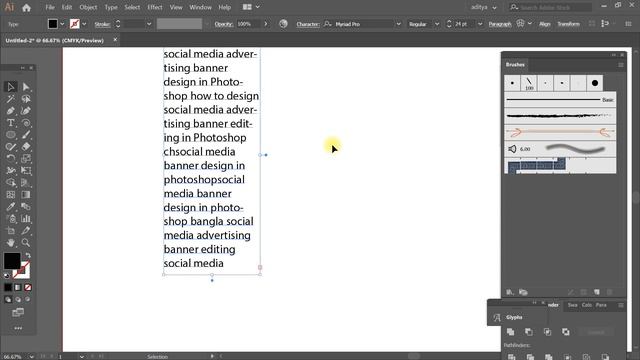The image size is (640, 360).
Task: Click the Align link in control bar
Action: click(544, 24)
